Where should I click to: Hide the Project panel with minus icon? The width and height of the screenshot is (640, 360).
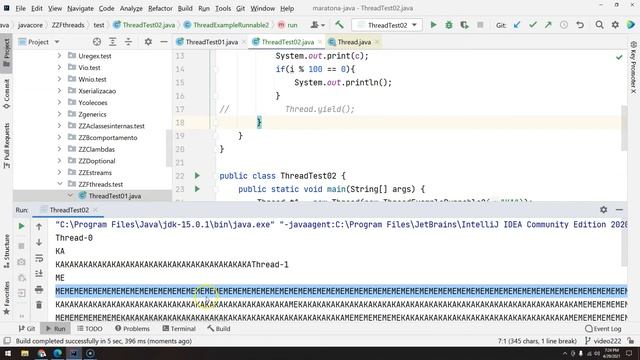(x=164, y=42)
